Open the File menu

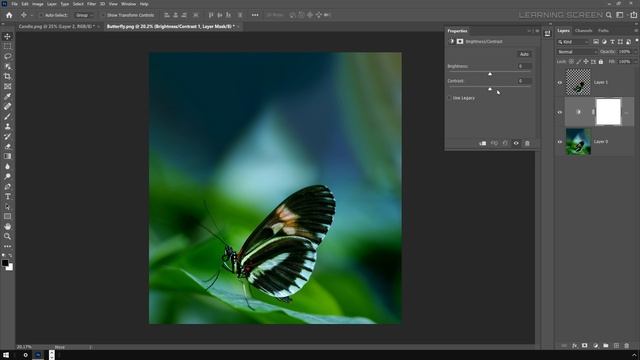[14, 4]
